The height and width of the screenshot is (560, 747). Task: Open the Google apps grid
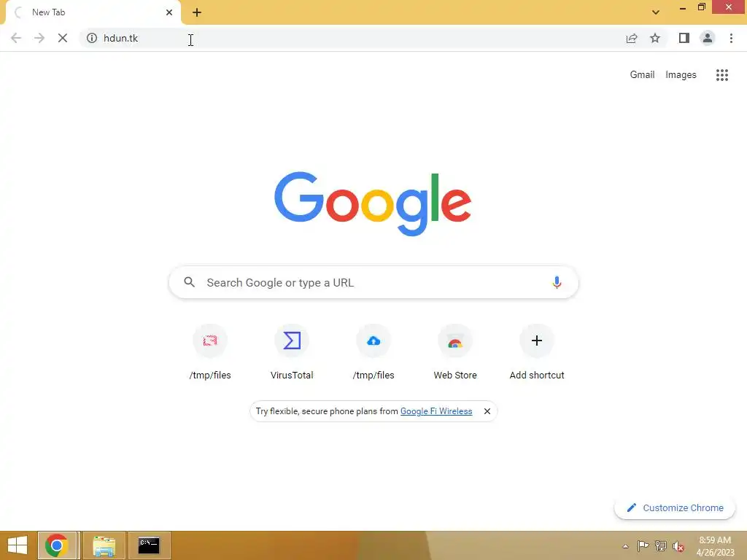click(x=722, y=75)
